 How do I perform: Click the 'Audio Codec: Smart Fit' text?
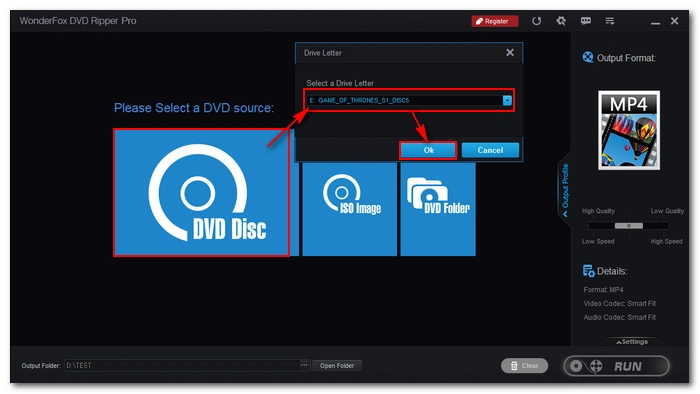pyautogui.click(x=620, y=317)
